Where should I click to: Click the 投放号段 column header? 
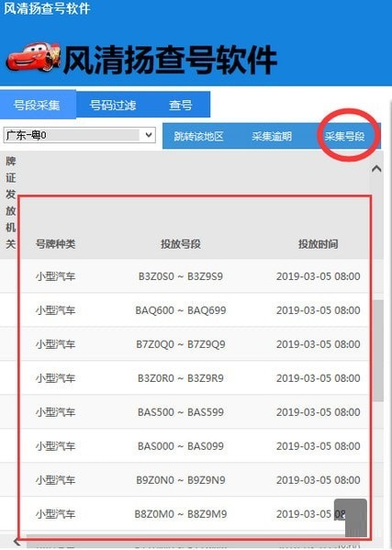[x=181, y=244]
